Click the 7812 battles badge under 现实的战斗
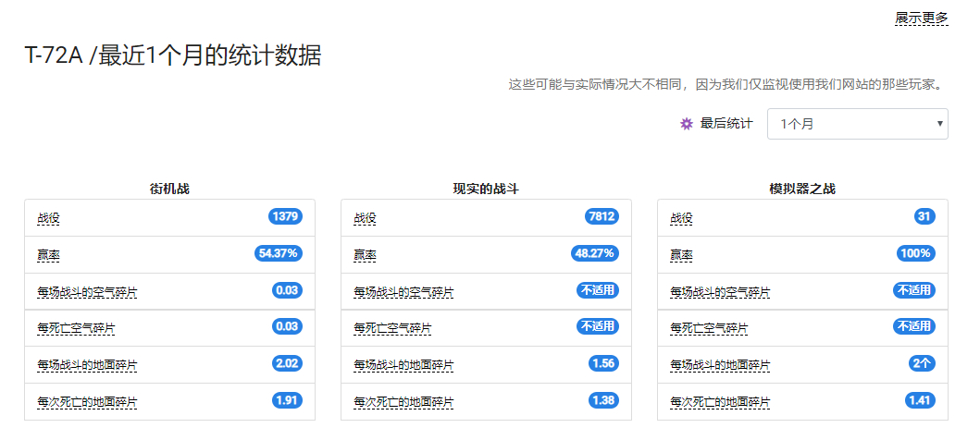Viewport: 980px width, 440px height. point(602,217)
